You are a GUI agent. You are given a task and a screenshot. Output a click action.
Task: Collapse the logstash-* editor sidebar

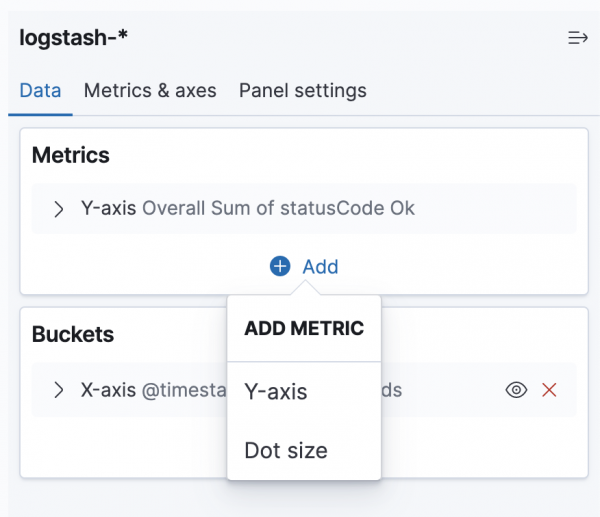[x=577, y=38]
